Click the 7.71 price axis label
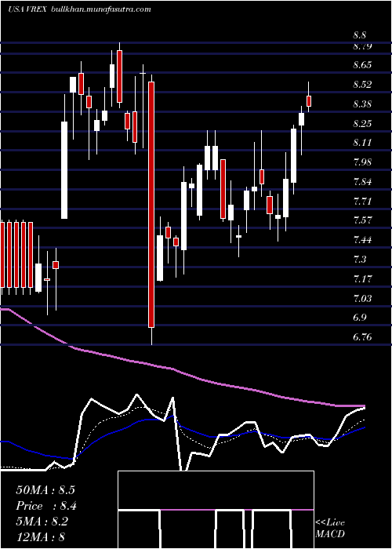The width and height of the screenshot is (392, 549). coord(362,202)
